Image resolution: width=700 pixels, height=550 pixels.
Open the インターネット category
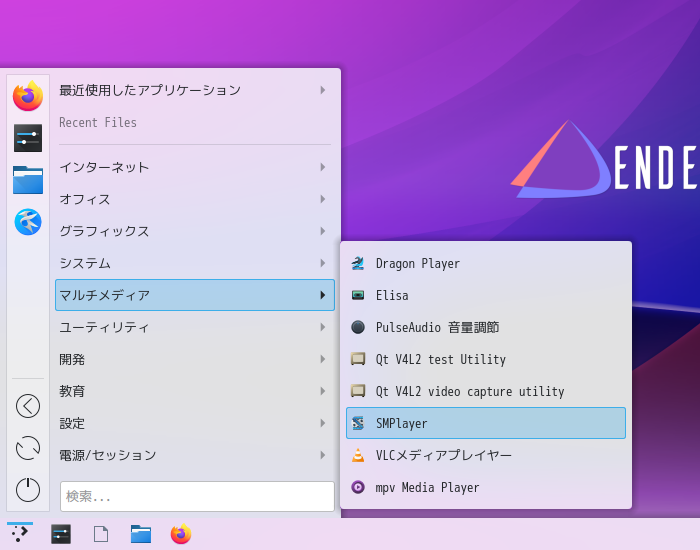(x=195, y=167)
